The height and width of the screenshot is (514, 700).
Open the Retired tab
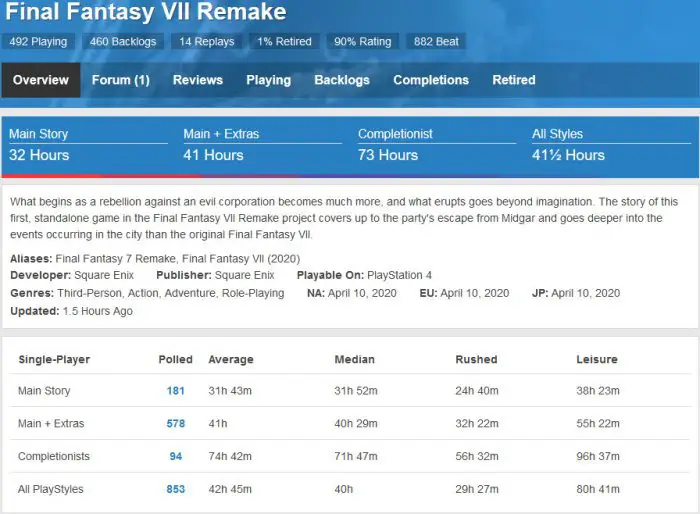click(x=514, y=80)
